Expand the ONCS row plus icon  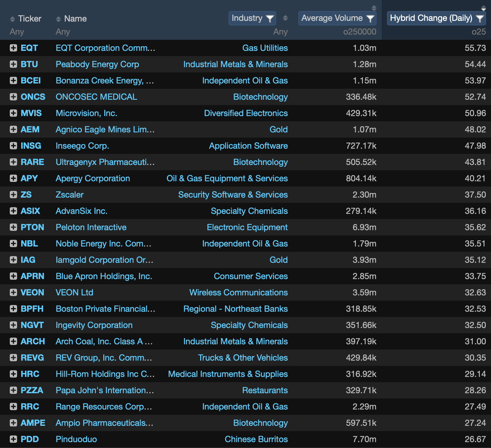[13, 97]
